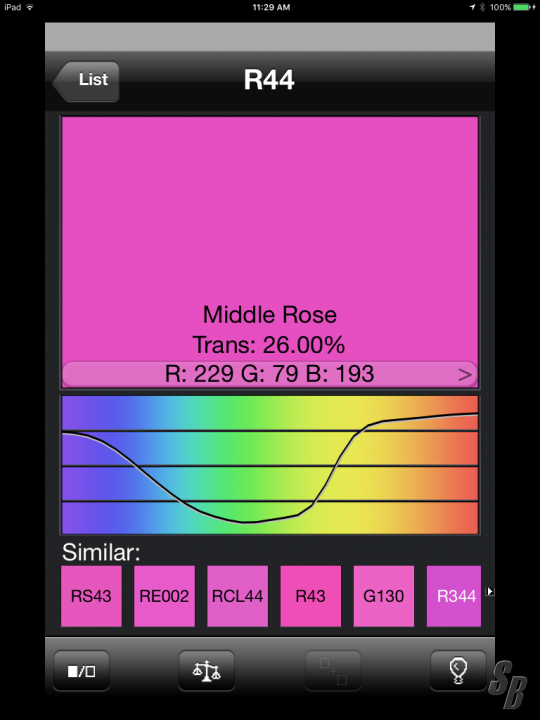Tap the location arrow status icon
Viewport: 540px width, 720px height.
coord(472,7)
